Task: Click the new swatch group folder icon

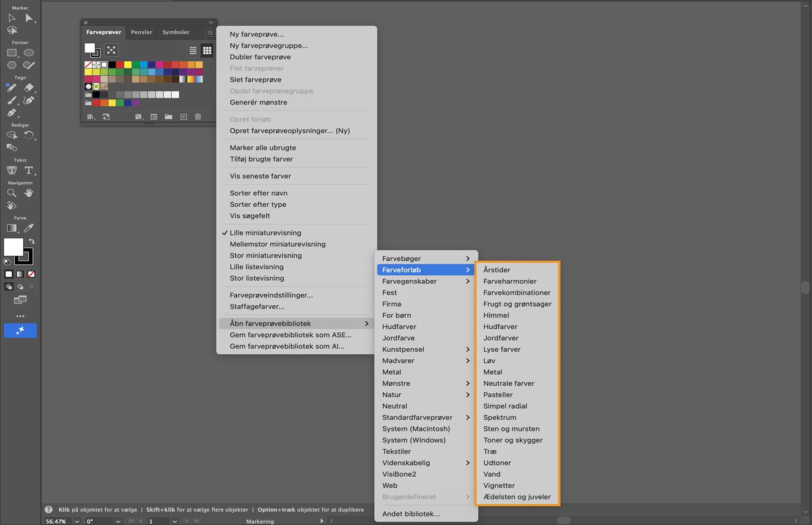Action: [168, 117]
